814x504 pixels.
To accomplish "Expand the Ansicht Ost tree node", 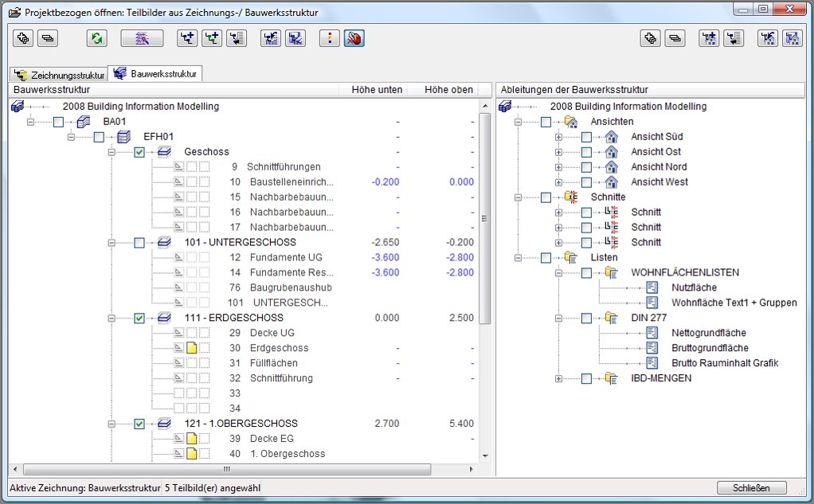I will pos(558,152).
